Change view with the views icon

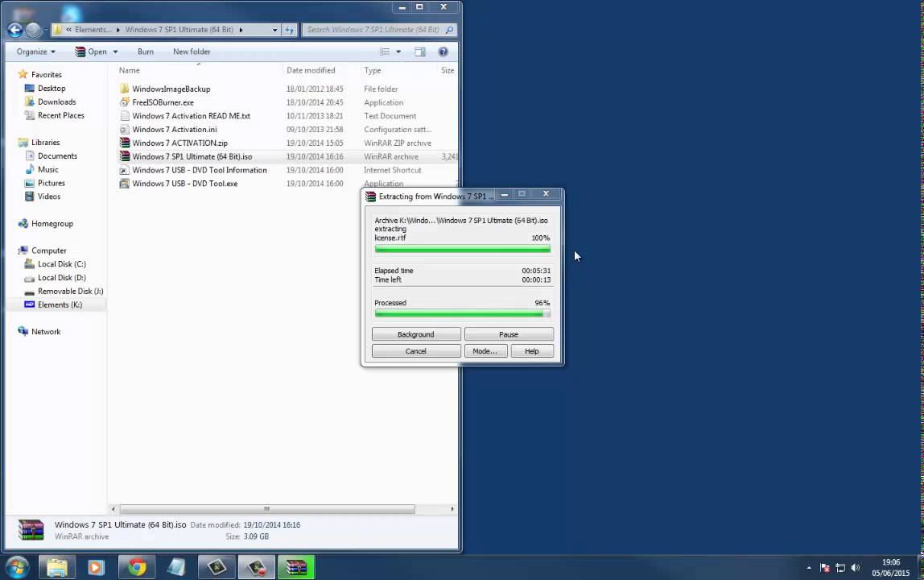tap(385, 52)
